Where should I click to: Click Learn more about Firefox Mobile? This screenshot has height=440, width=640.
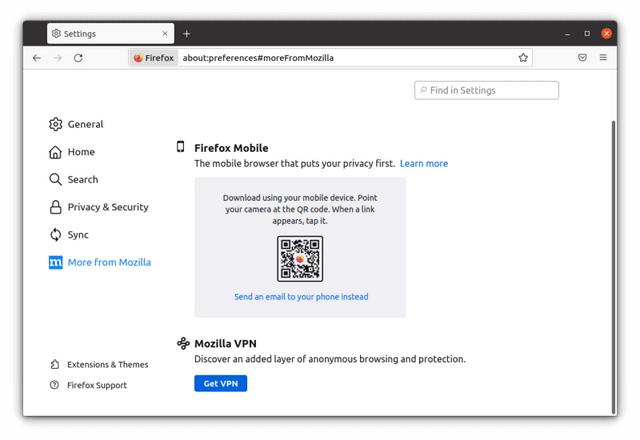pyautogui.click(x=424, y=164)
